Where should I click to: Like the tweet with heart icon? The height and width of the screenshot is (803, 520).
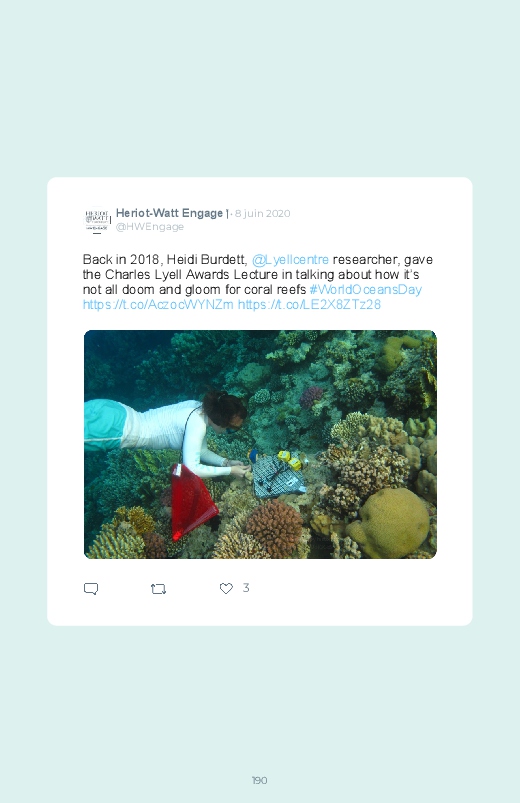(x=226, y=588)
